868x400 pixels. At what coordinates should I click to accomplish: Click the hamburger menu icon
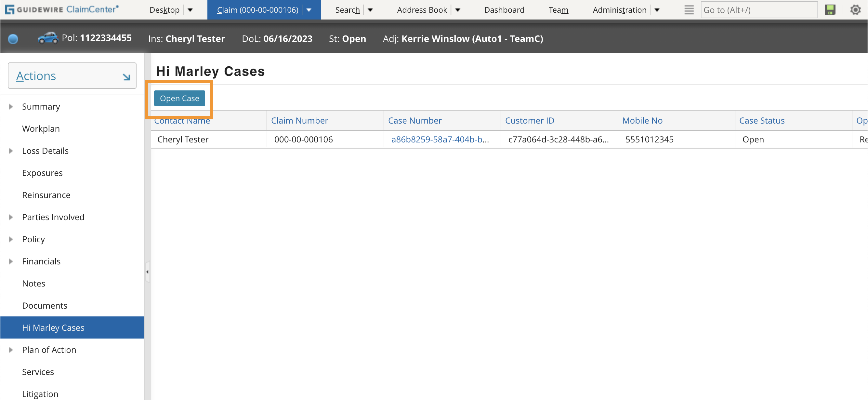(689, 10)
